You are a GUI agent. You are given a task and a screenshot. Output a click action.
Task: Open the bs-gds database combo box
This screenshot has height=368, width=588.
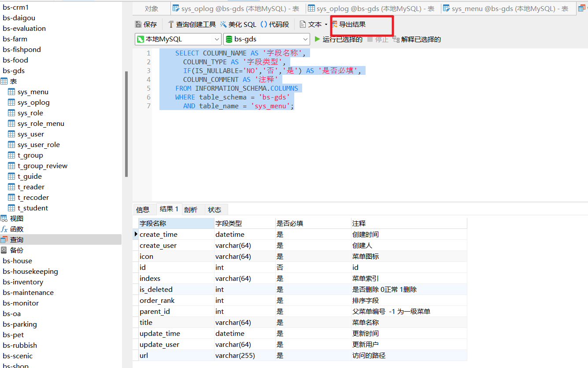point(267,39)
